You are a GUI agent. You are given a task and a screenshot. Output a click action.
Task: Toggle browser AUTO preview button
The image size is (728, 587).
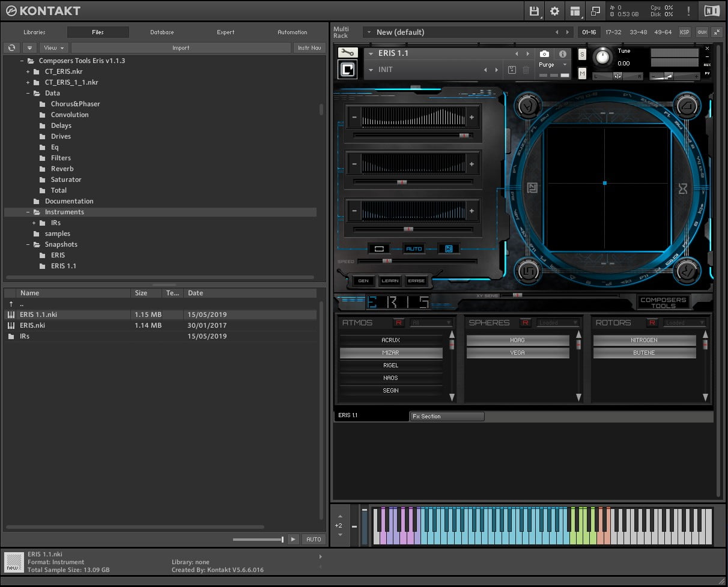[314, 539]
